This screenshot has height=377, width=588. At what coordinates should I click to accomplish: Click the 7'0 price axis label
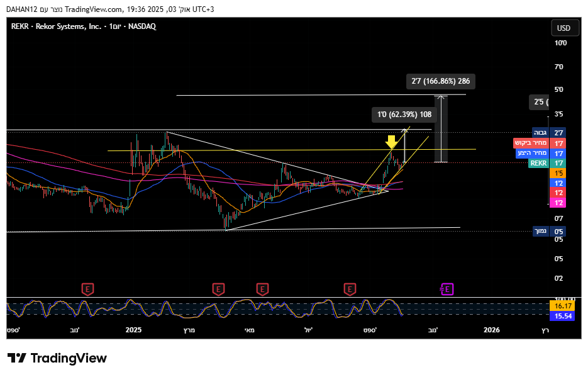point(558,67)
